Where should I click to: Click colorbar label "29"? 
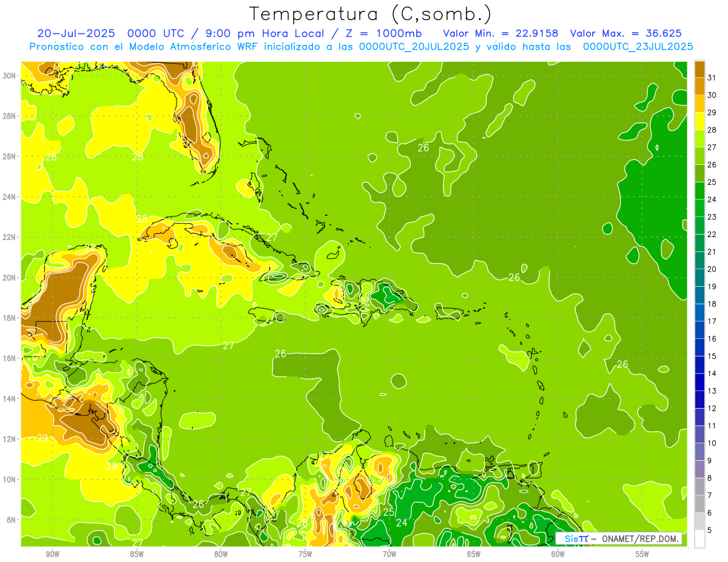coord(712,113)
